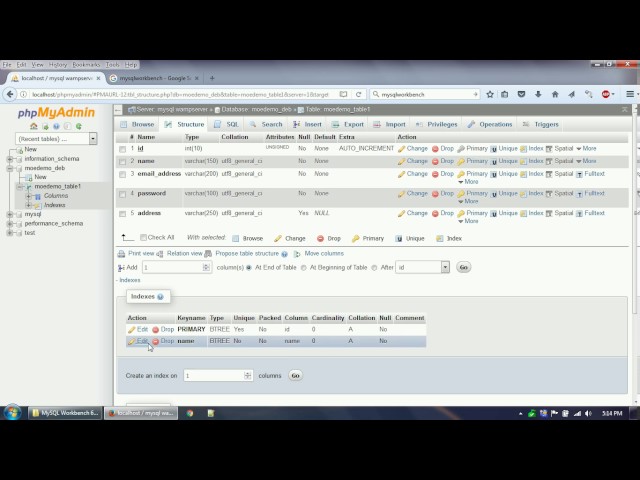Drop the PRIMARY index

click(163, 329)
